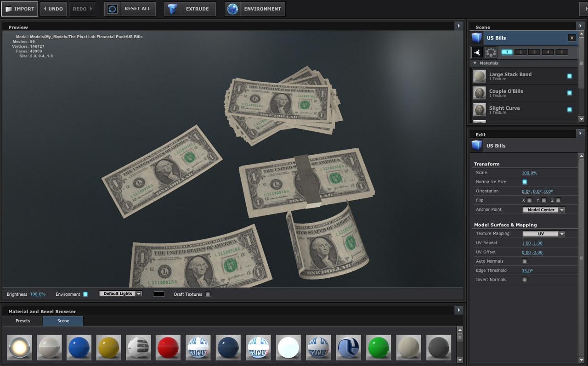Enable Flip X checkbox
The height and width of the screenshot is (366, 588).
point(530,200)
